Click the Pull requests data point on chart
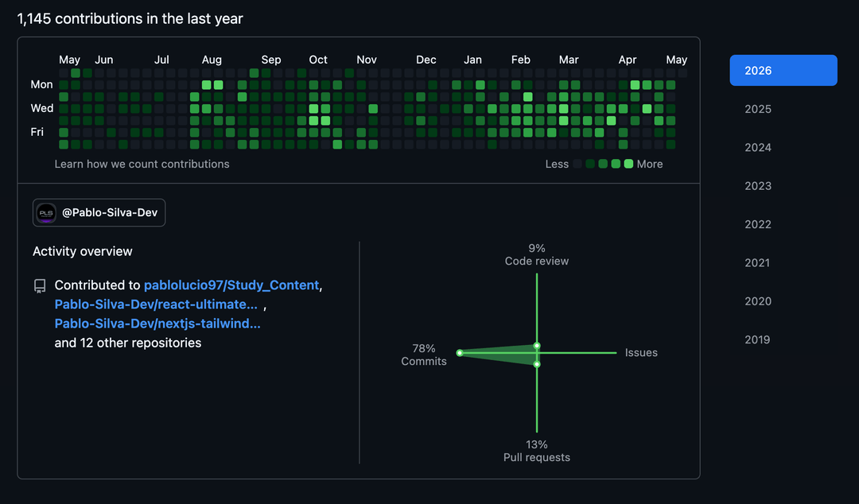 (537, 364)
